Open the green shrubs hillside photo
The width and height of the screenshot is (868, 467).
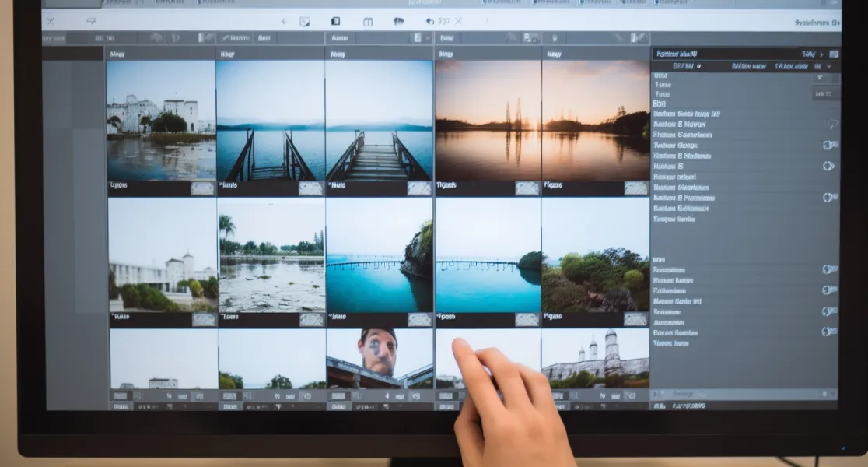pos(596,255)
